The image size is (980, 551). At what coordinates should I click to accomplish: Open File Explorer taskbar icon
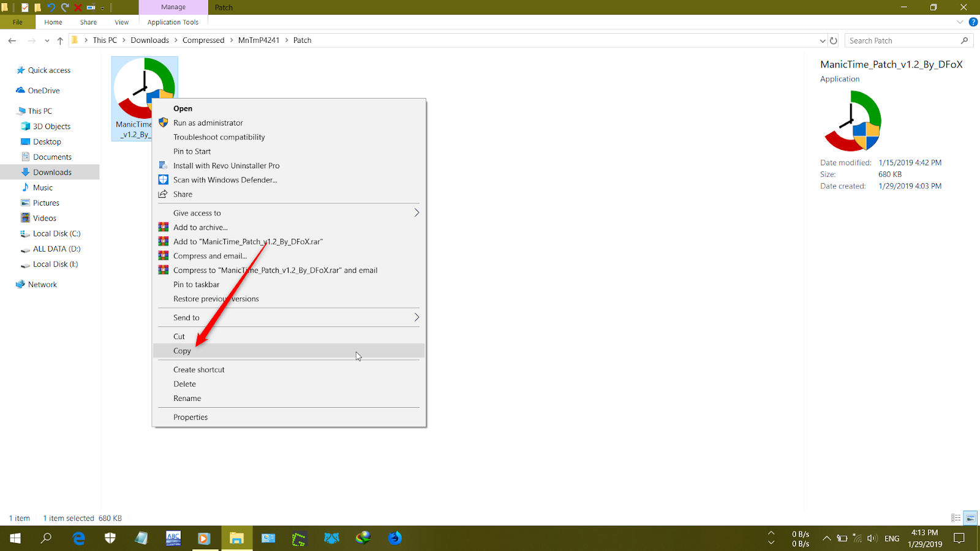tap(236, 538)
